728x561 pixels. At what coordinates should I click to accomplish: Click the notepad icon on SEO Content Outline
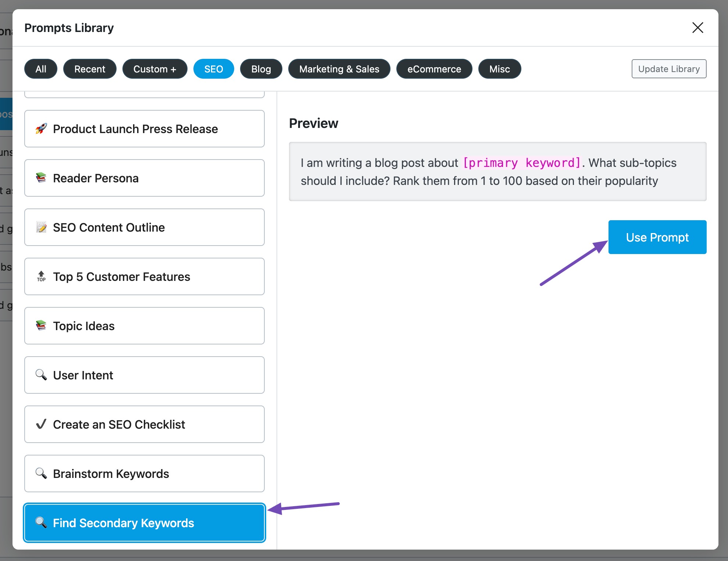[41, 227]
